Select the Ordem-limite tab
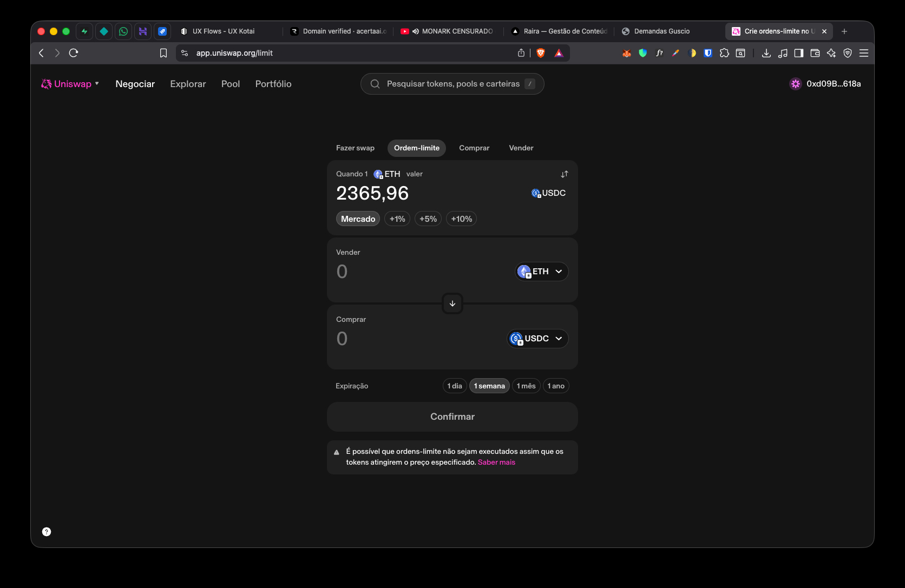 point(417,148)
